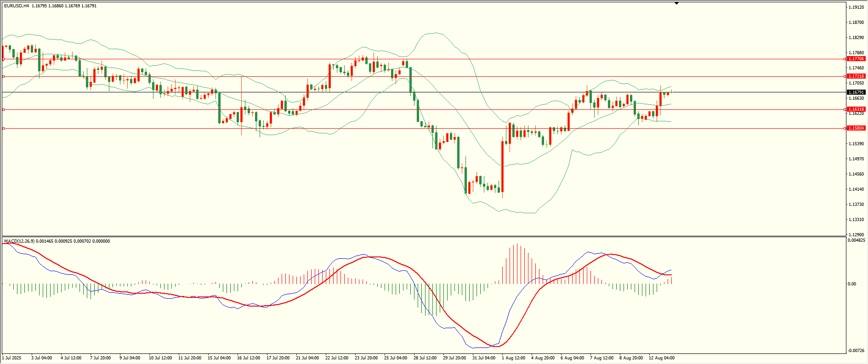Click time axis label 3 Jul 04:00
This screenshot has height=364, width=868.
pos(42,358)
